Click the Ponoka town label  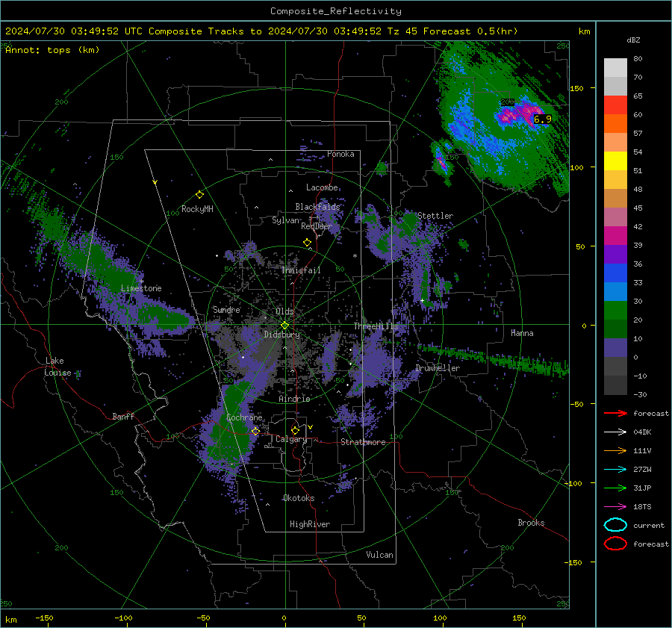340,155
